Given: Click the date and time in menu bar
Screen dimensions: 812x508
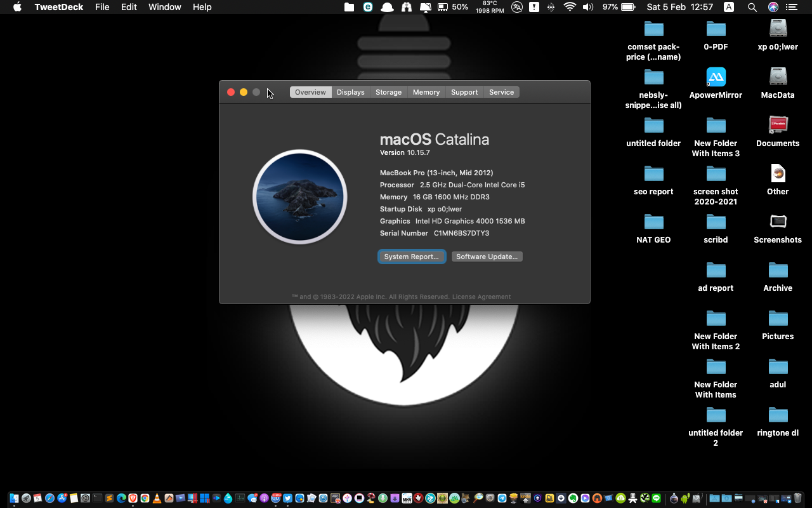Looking at the screenshot, I should click(x=680, y=7).
